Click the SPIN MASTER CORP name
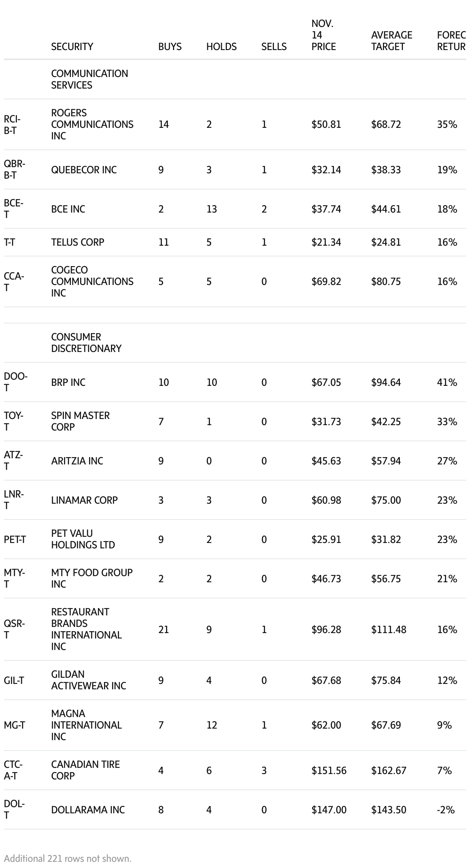Image resolution: width=470 pixels, height=868 pixels. click(80, 421)
